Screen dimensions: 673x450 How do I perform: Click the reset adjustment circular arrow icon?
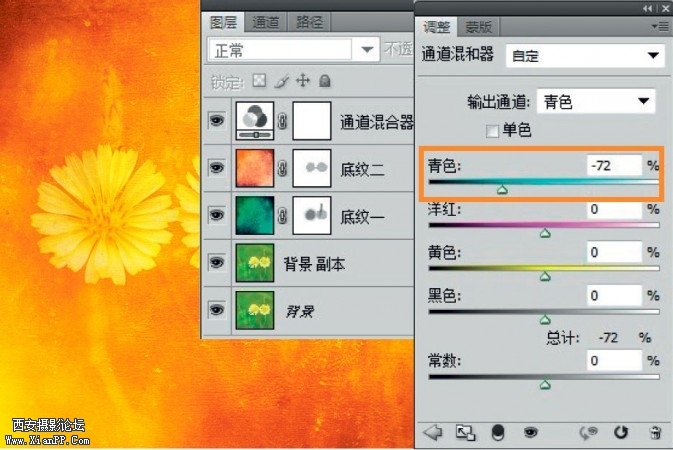click(x=620, y=432)
